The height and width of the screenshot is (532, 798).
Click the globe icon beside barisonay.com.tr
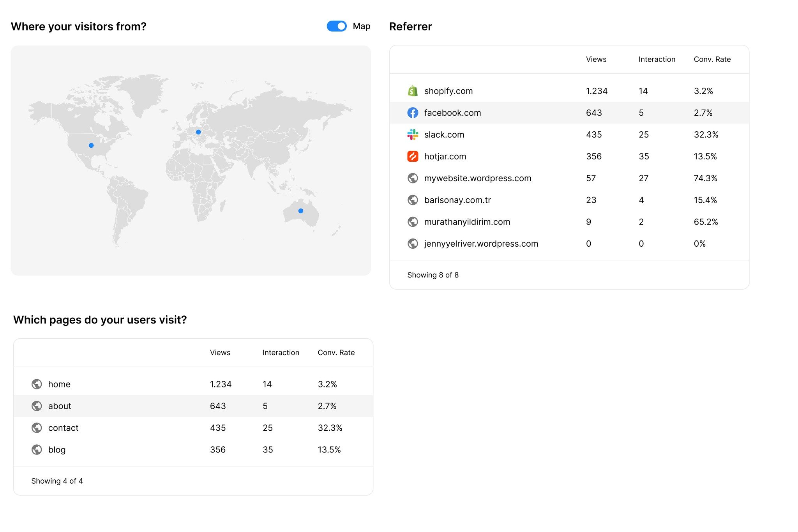(x=413, y=200)
